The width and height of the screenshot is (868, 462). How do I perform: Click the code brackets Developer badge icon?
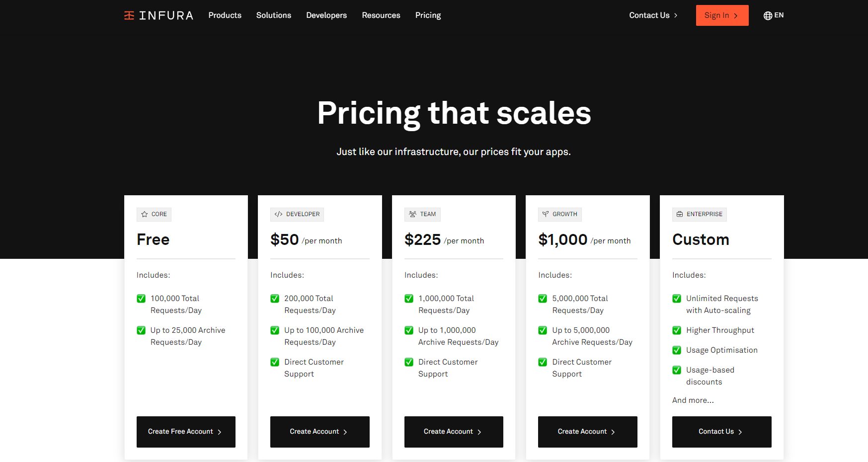tap(278, 214)
